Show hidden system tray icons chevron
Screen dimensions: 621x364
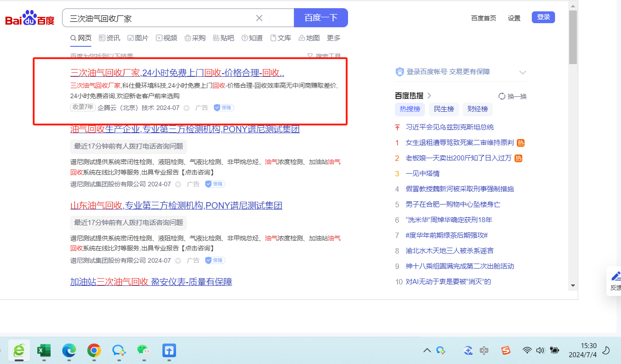[x=427, y=350]
